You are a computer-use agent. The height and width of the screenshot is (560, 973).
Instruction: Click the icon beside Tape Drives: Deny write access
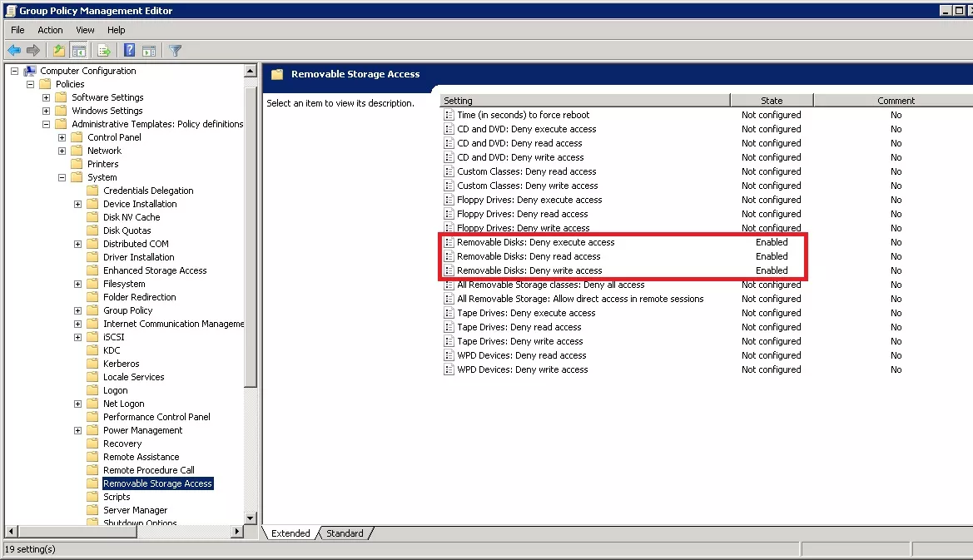[x=449, y=341]
